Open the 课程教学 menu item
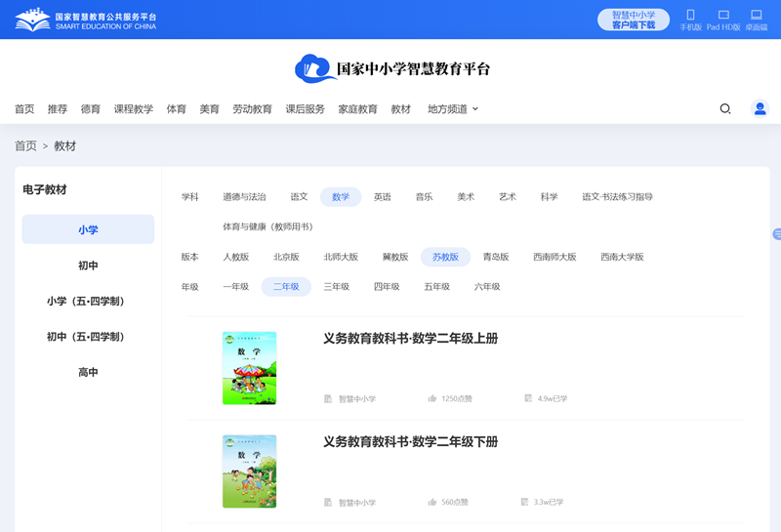The height and width of the screenshot is (532, 781). point(134,109)
